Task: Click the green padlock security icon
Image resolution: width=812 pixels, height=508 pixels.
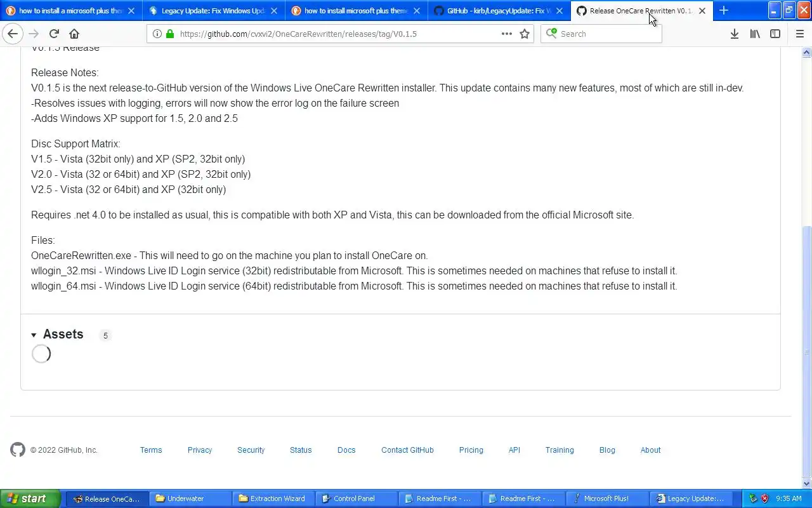Action: pos(169,34)
